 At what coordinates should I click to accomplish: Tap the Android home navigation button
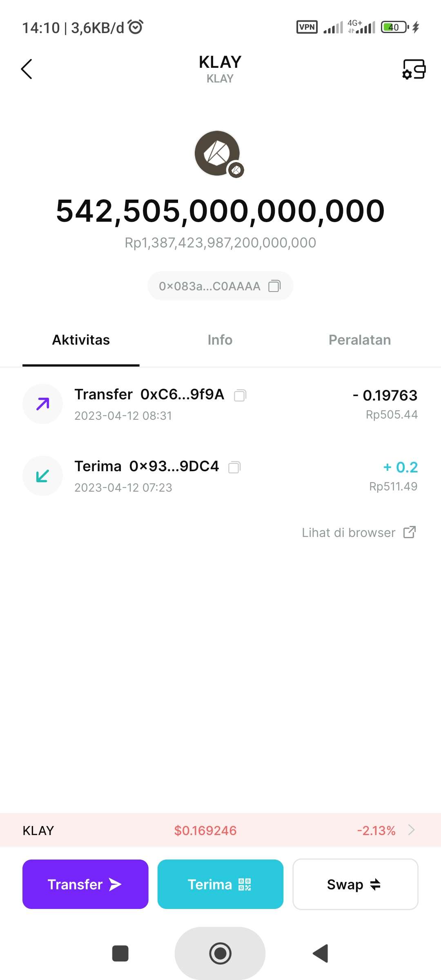[x=220, y=953]
